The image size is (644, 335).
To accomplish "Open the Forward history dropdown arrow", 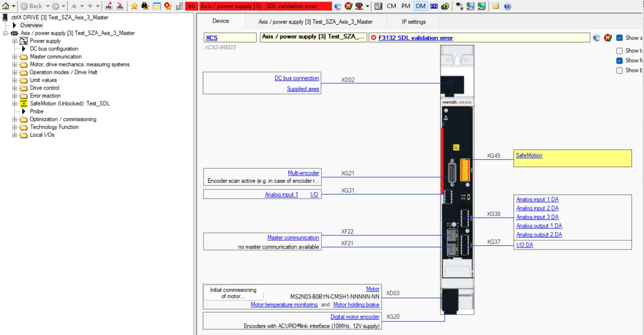I will [x=63, y=6].
